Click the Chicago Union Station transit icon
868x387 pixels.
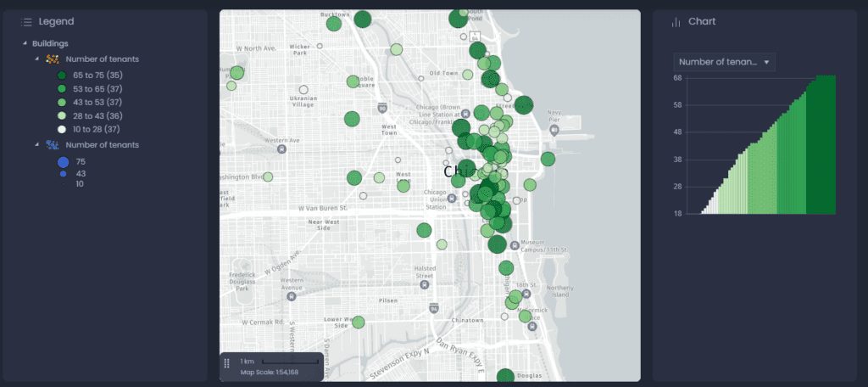pyautogui.click(x=452, y=198)
